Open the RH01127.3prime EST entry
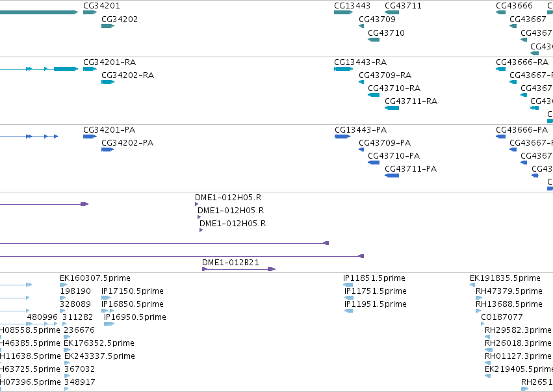The height and width of the screenshot is (392, 553). pyautogui.click(x=487, y=363)
